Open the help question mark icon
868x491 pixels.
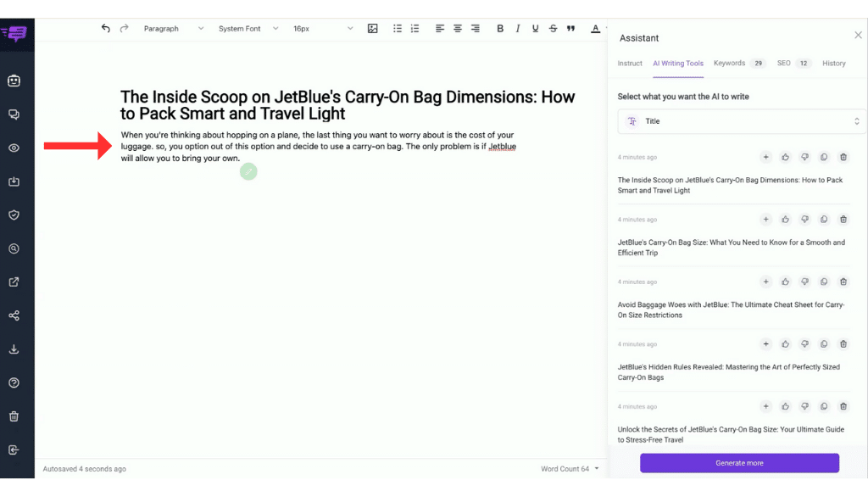14,382
